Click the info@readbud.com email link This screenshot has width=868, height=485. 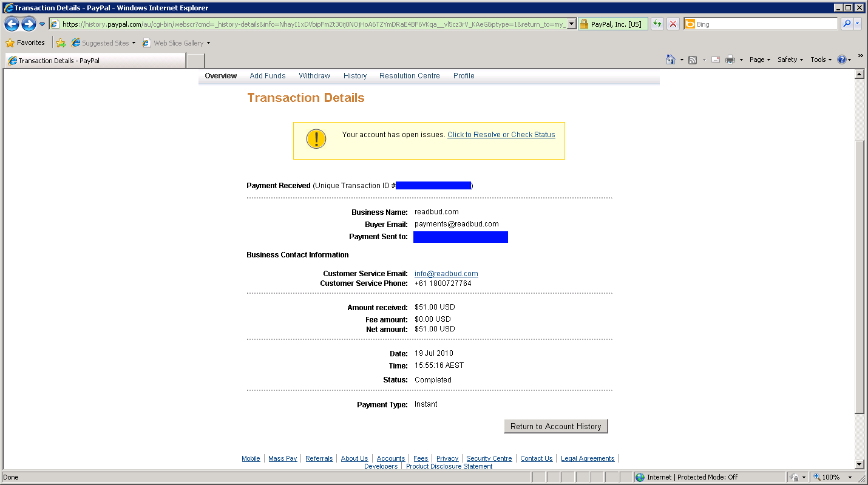point(446,274)
